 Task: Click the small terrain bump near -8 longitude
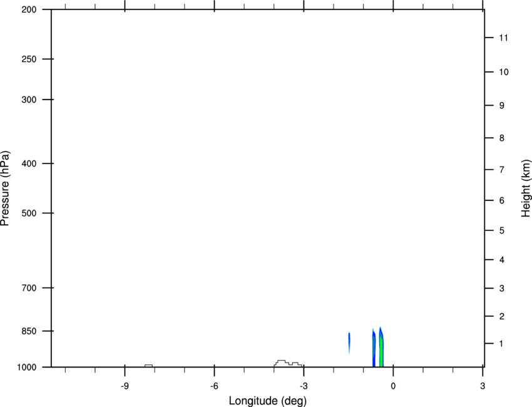(x=148, y=366)
